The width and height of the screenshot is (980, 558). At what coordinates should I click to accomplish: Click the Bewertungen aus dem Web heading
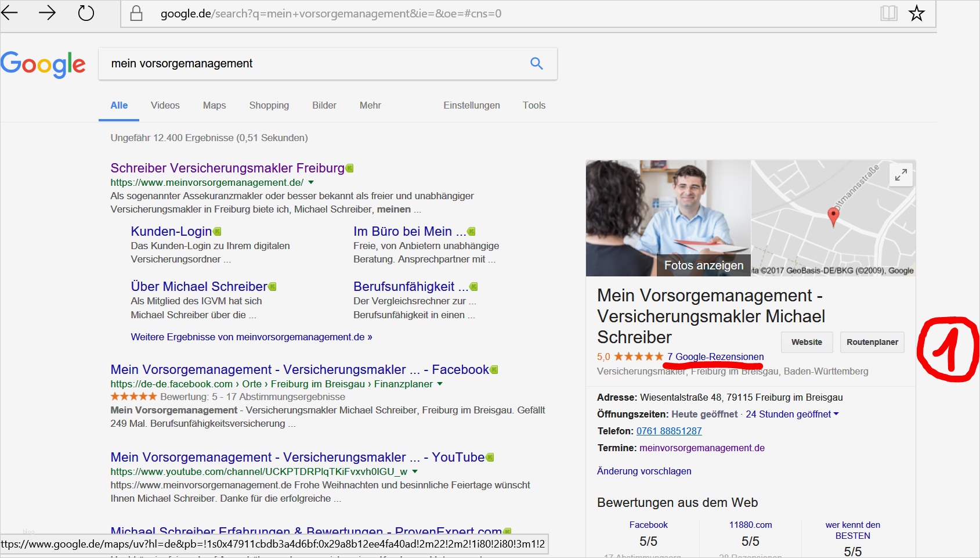[x=678, y=503]
